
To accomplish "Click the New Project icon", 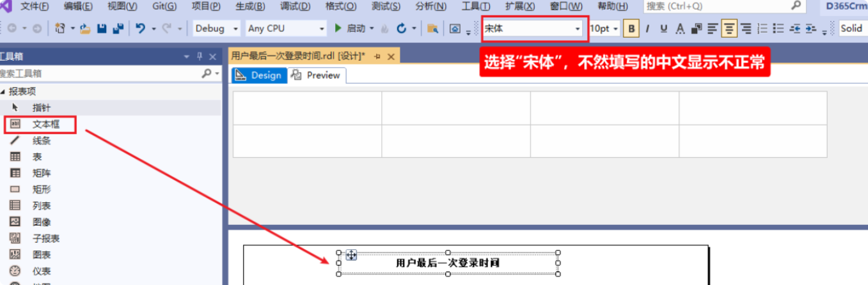I will [x=61, y=29].
